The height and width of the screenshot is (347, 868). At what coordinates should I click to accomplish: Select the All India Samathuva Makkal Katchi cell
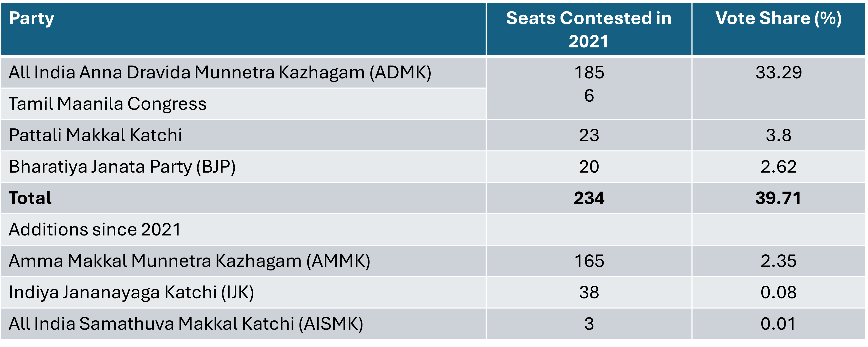243,324
